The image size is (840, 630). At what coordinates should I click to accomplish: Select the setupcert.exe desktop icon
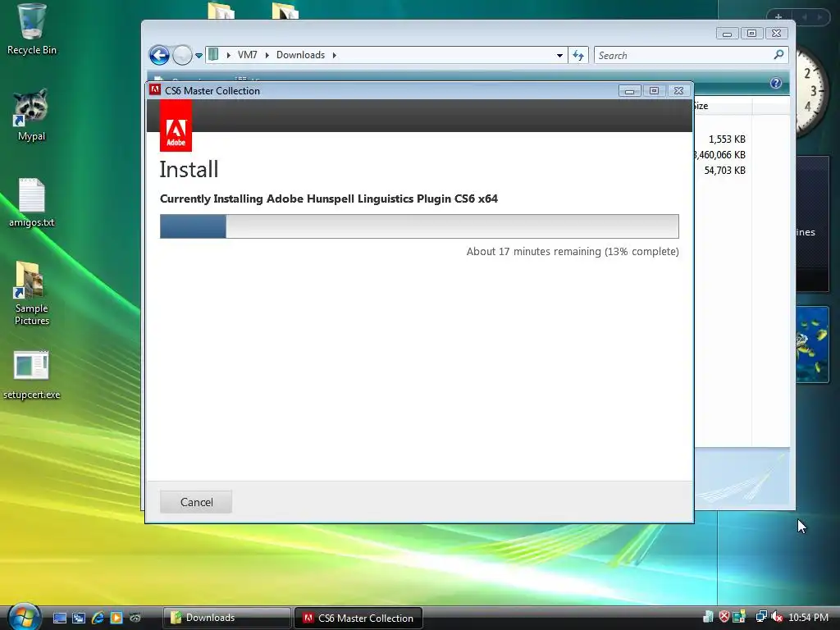click(32, 375)
